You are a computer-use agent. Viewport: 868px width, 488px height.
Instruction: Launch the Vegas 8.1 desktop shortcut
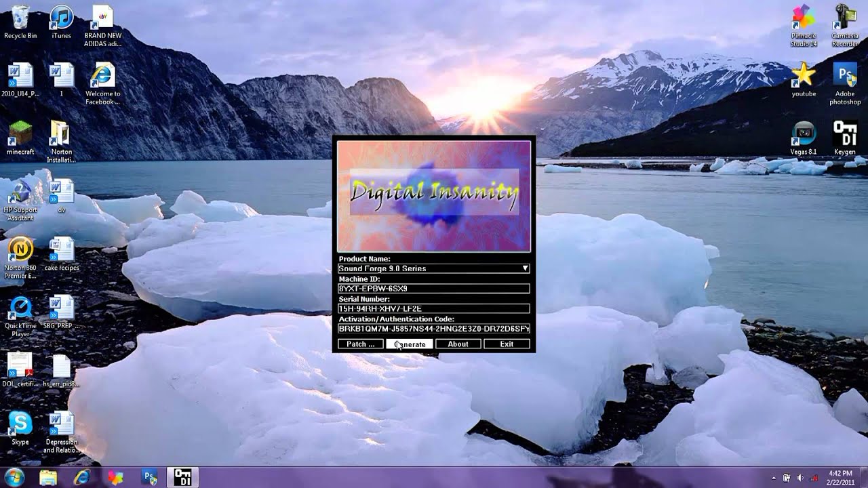tap(804, 138)
